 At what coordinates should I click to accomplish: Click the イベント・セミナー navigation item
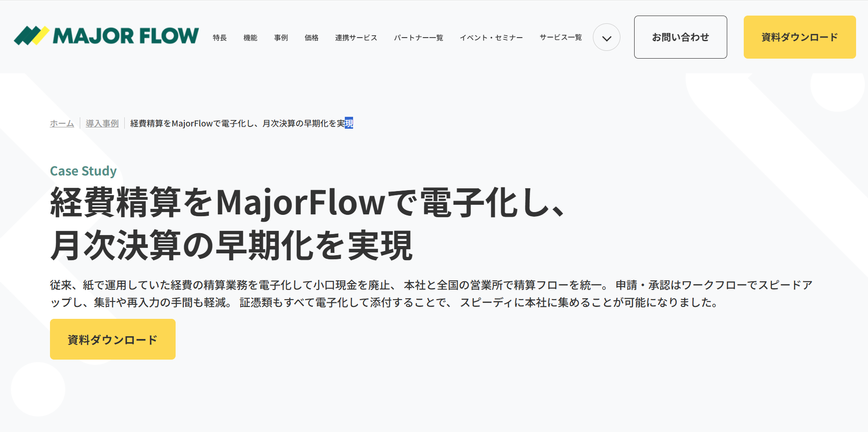[x=491, y=38]
